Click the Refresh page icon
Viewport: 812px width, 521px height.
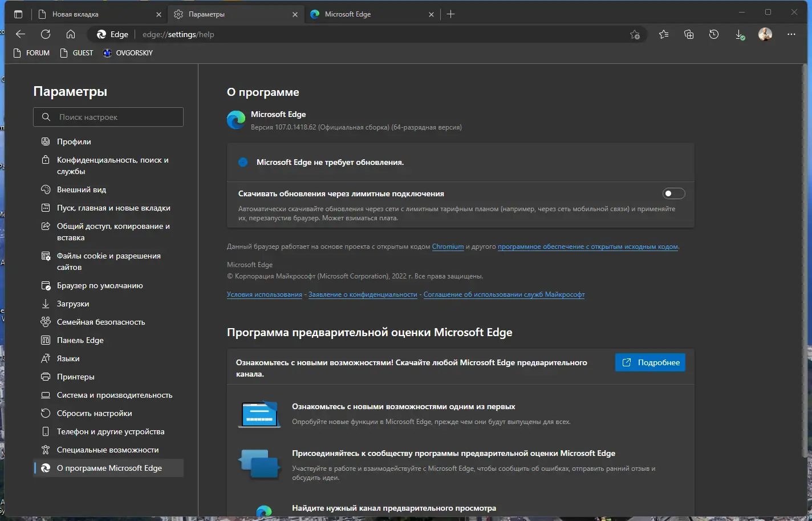coord(46,34)
